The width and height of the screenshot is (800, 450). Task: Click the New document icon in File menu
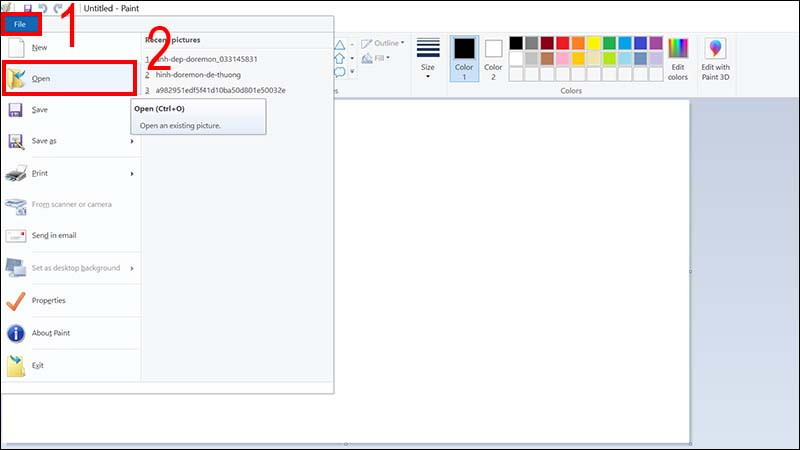point(17,47)
